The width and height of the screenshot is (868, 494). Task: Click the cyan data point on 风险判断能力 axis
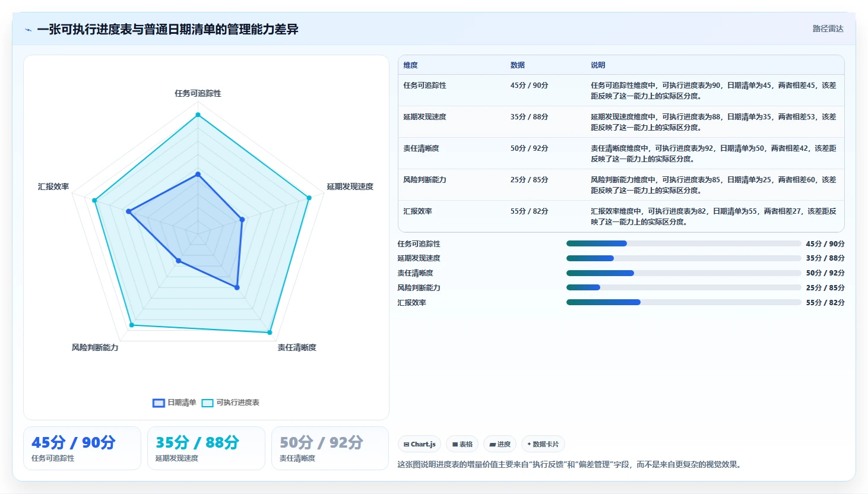click(131, 325)
